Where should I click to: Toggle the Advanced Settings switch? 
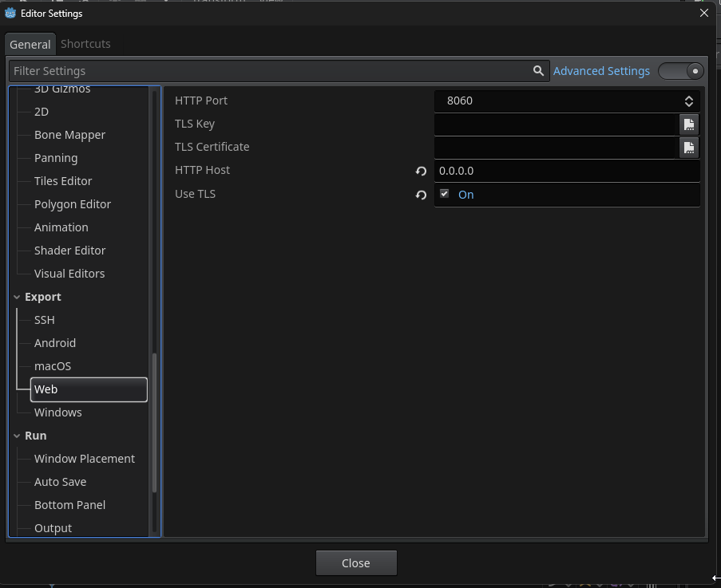pyautogui.click(x=681, y=71)
